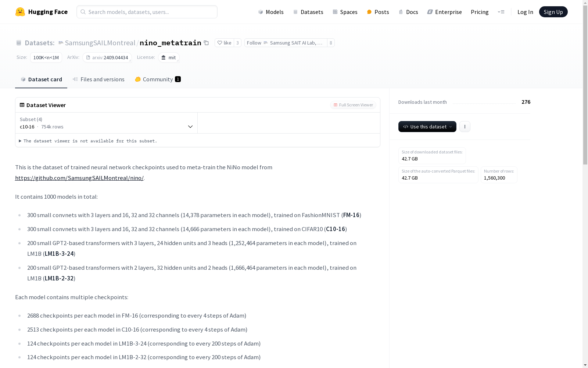Open the Subset c10-16 dropdown

(x=107, y=123)
